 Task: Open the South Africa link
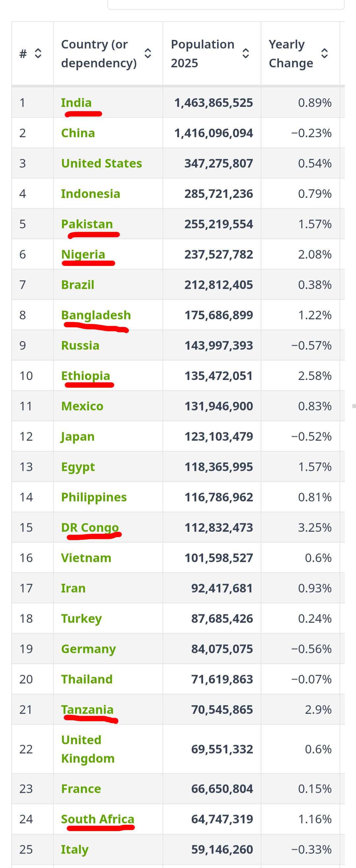pyautogui.click(x=97, y=819)
